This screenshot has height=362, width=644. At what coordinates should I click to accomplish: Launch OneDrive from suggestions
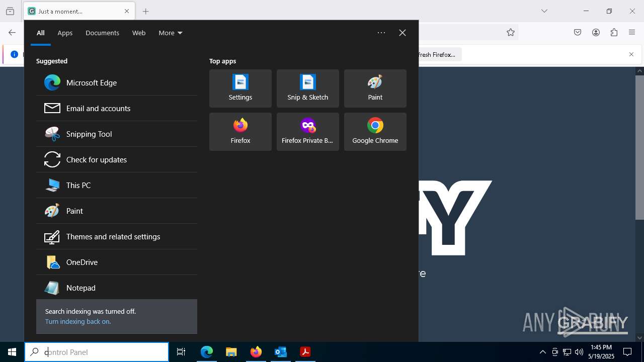[117, 262]
